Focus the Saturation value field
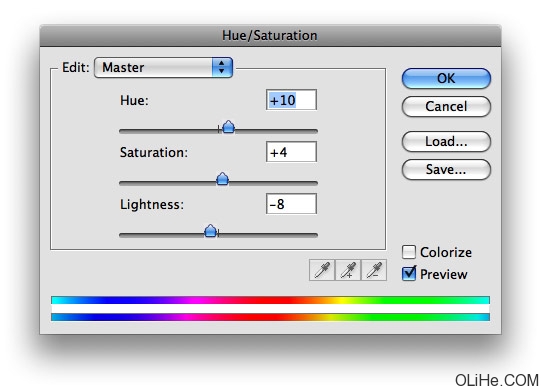This screenshot has height=389, width=541. [x=291, y=152]
